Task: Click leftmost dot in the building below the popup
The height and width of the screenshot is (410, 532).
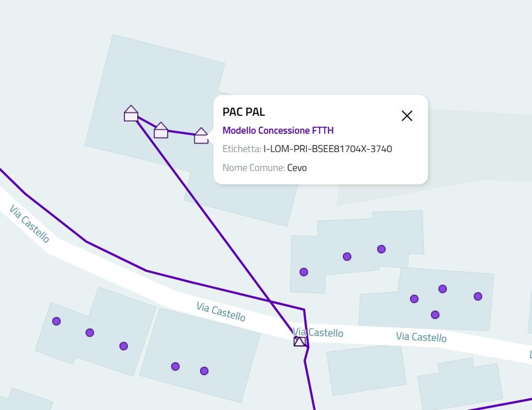Action: (304, 272)
